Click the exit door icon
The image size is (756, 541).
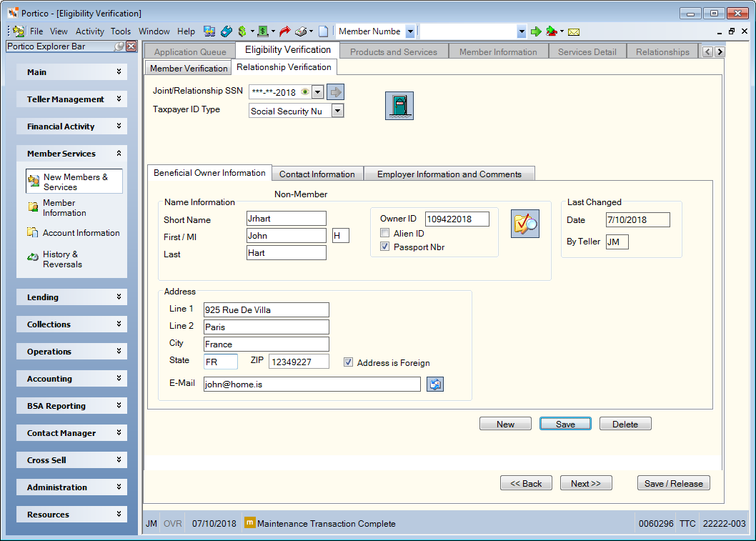tap(399, 106)
